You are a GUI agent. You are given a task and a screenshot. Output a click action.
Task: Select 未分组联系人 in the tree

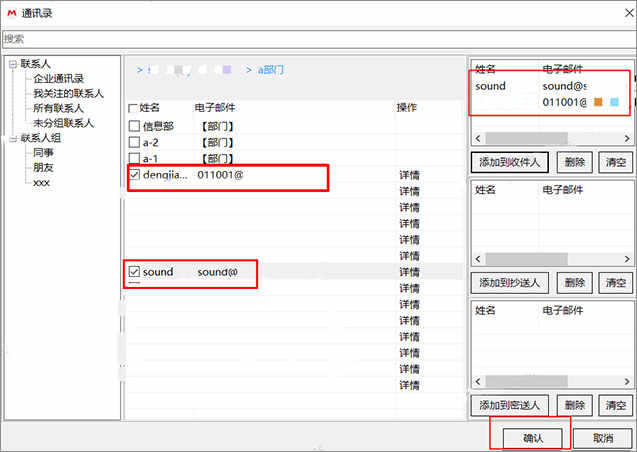pyautogui.click(x=63, y=123)
